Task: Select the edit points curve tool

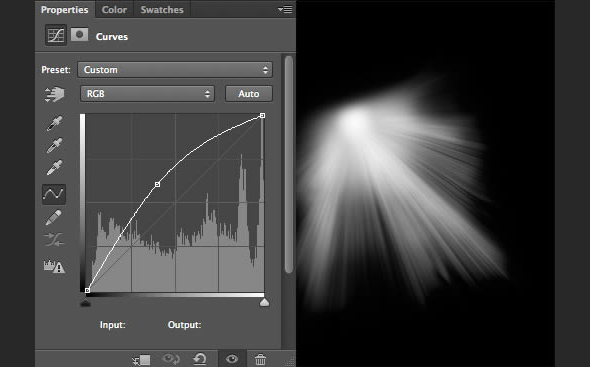Action: tap(54, 194)
